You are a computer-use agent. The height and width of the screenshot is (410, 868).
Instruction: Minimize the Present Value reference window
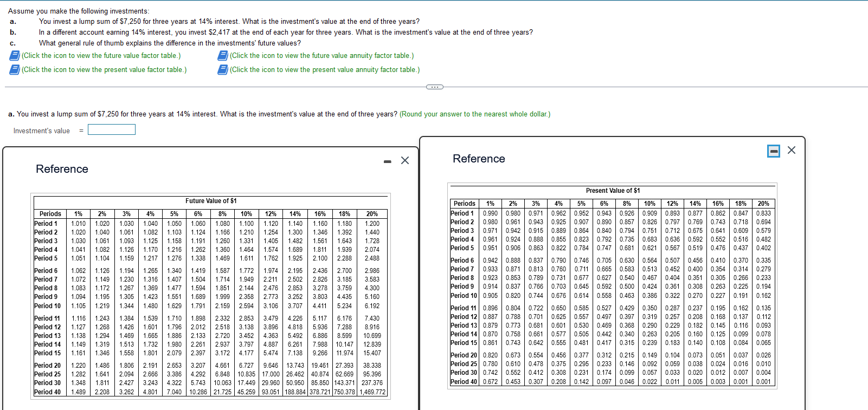[x=774, y=151]
